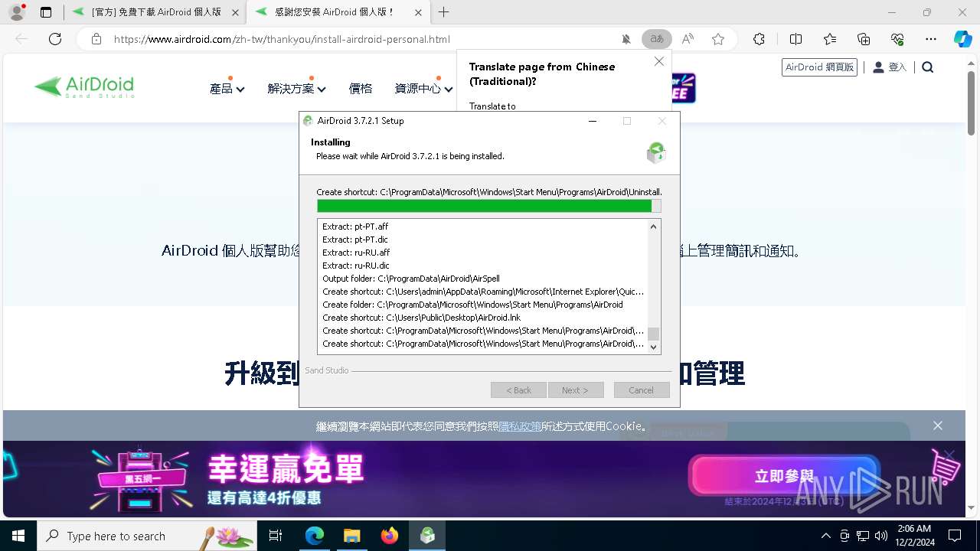Click the Back button in the installer
This screenshot has width=980, height=551.
click(518, 390)
